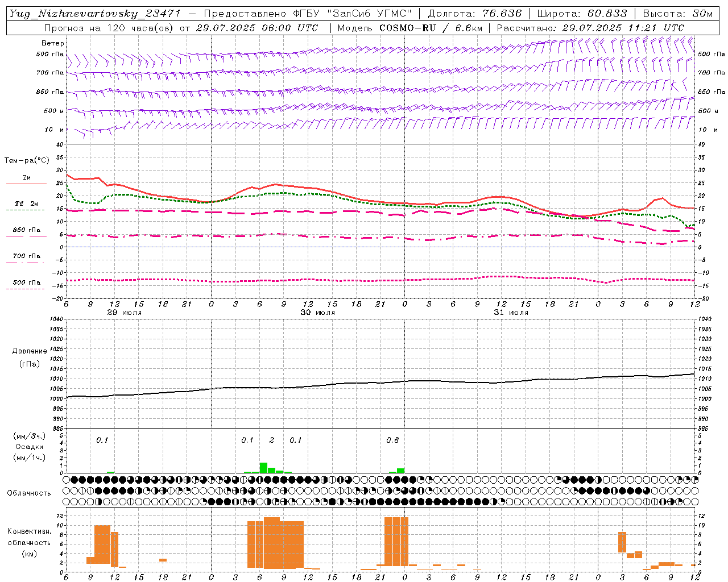The image size is (728, 582).
Task: Click the precipitation value 2 on 30 июля
Action: [x=272, y=440]
